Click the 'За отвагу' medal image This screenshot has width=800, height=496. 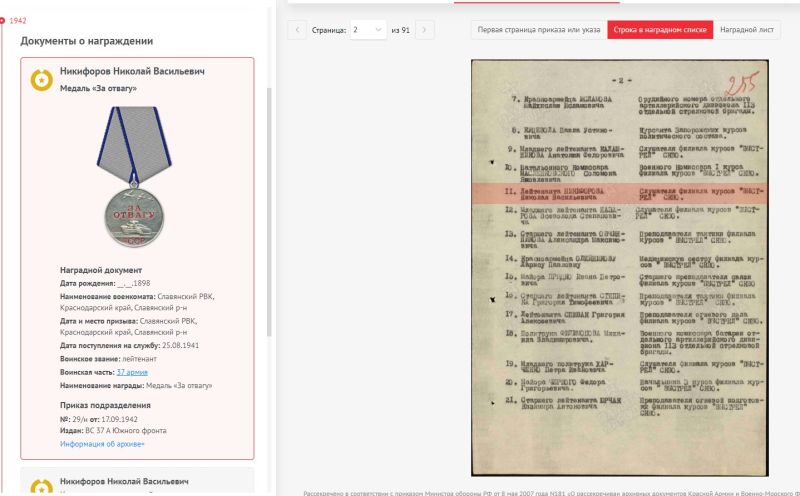[x=134, y=177]
